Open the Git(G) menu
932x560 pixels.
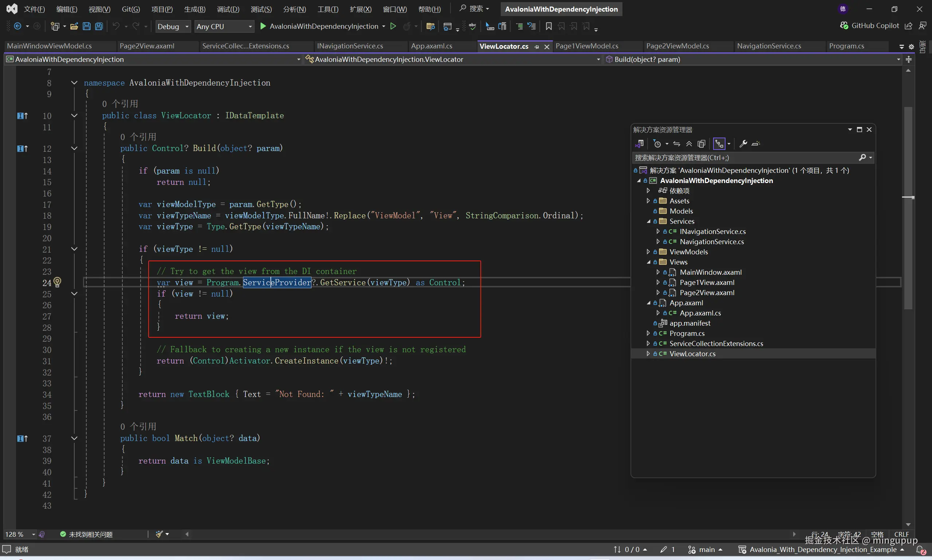coord(131,9)
